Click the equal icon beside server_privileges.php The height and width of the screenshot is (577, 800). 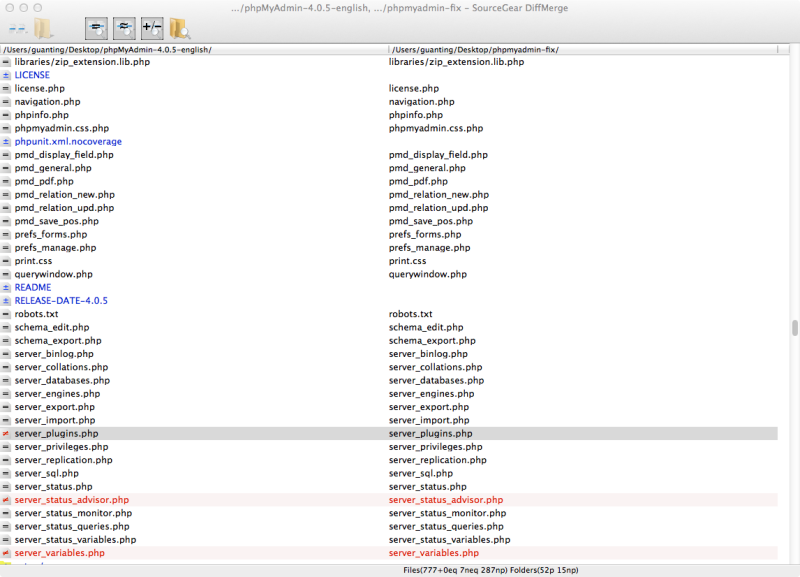point(6,446)
